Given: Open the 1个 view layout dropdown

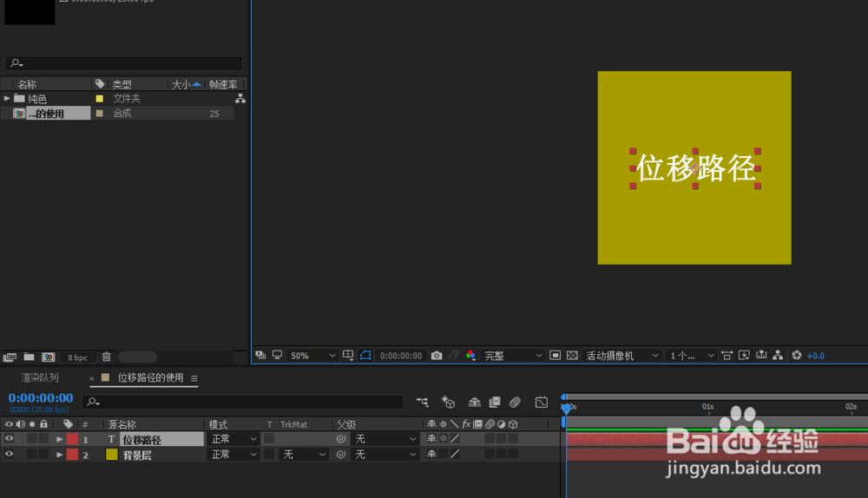Looking at the screenshot, I should tap(692, 355).
